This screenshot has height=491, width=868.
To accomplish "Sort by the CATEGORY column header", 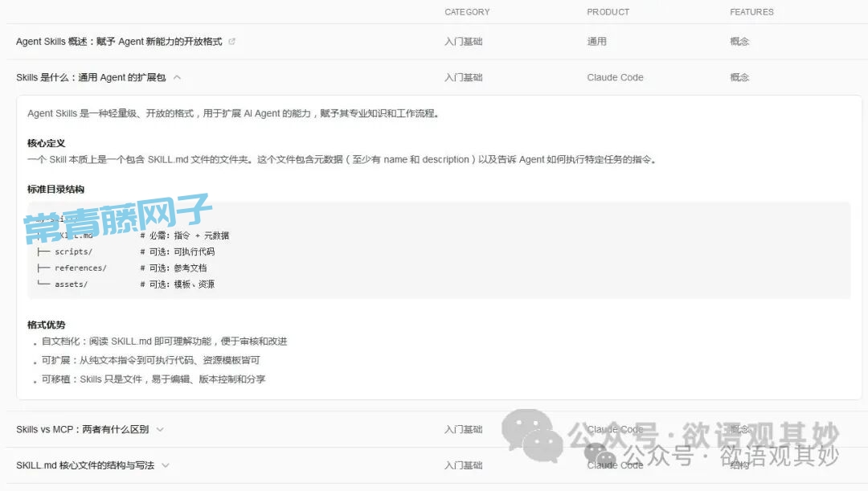I will pos(467,12).
